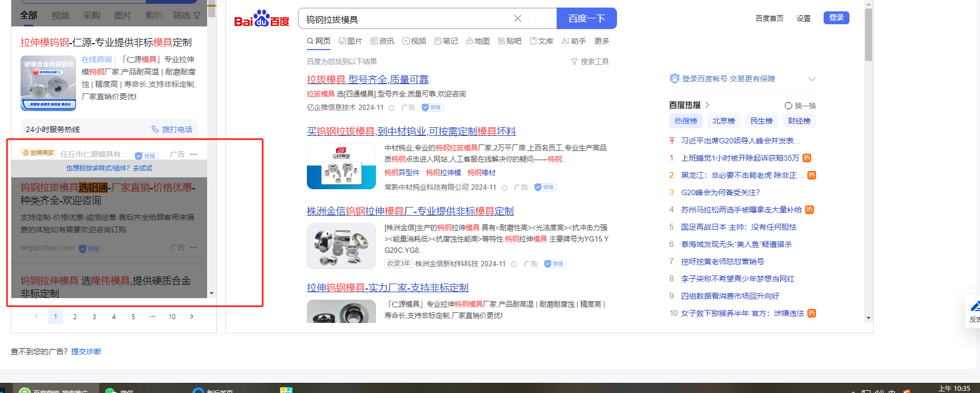Click the 中材钨业 product thumbnail image

point(341,167)
